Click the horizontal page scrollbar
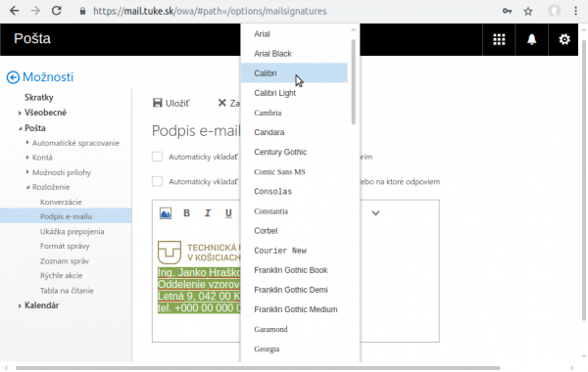 tap(258, 368)
